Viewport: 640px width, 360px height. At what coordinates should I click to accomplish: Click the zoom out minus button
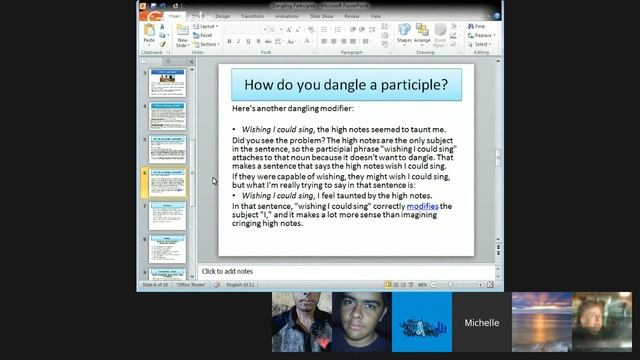pyautogui.click(x=434, y=284)
